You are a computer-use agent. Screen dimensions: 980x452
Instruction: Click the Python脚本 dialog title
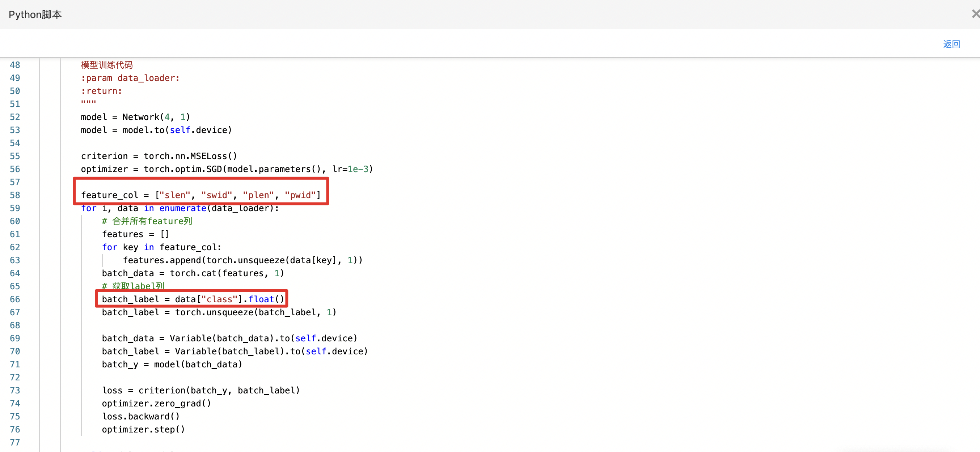point(35,14)
